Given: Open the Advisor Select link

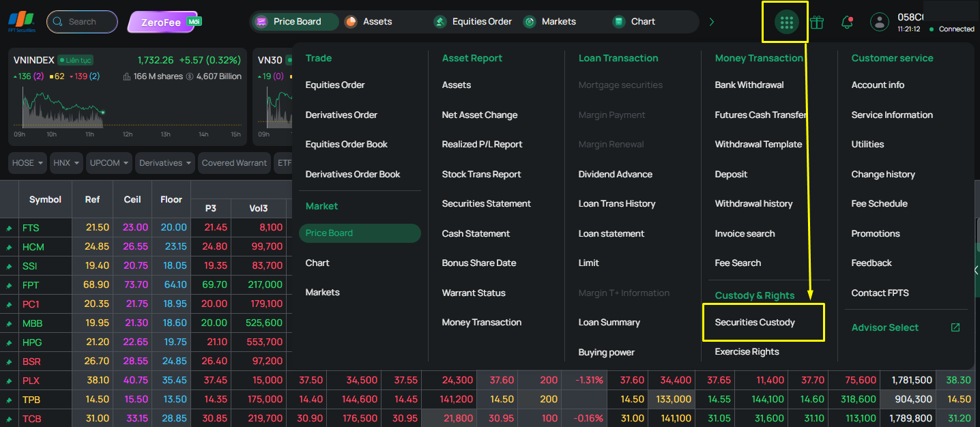Looking at the screenshot, I should 884,327.
